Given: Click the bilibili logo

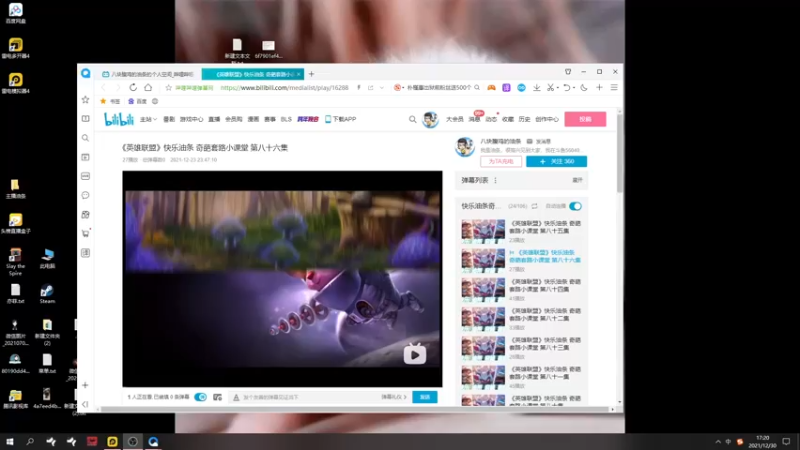Looking at the screenshot, I should [x=118, y=119].
